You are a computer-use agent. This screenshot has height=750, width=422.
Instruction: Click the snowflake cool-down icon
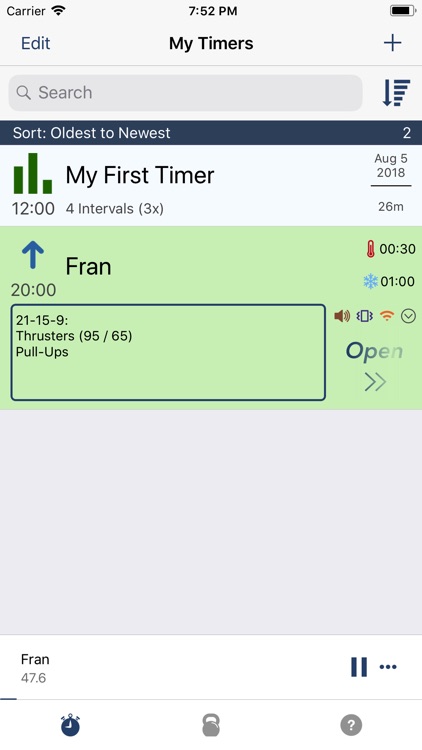pos(370,281)
